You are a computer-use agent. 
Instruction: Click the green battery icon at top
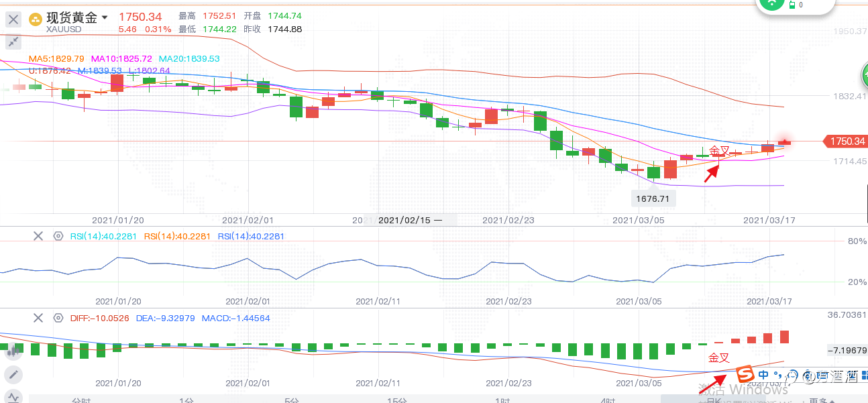792,5
